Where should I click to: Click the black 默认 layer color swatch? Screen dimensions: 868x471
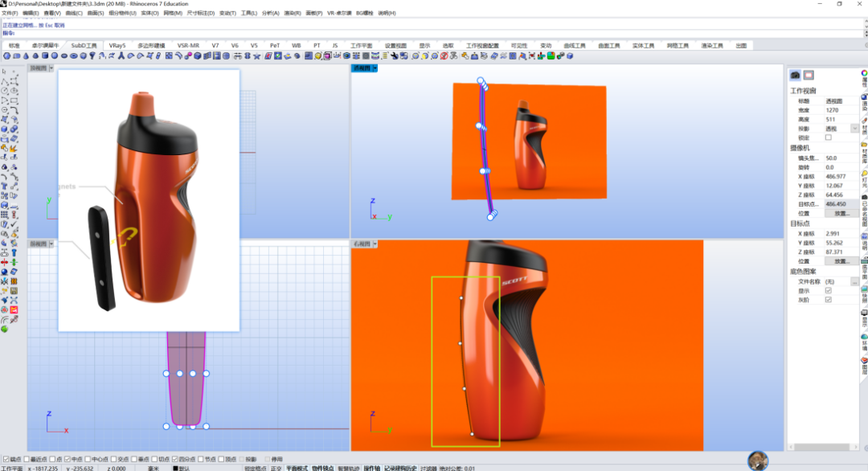pyautogui.click(x=175, y=469)
